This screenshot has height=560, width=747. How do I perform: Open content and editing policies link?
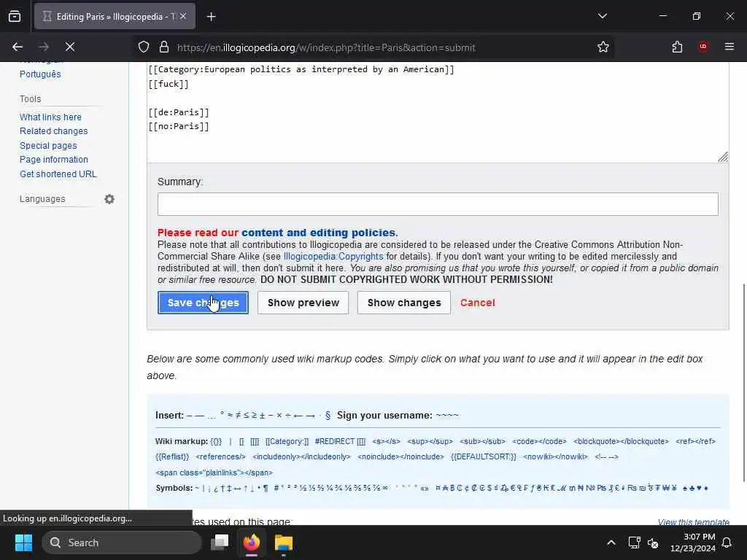tap(320, 233)
